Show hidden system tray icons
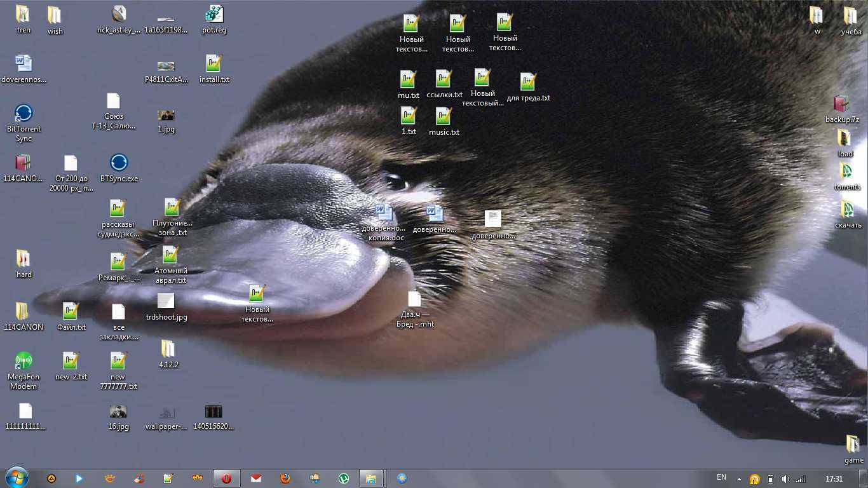 739,479
